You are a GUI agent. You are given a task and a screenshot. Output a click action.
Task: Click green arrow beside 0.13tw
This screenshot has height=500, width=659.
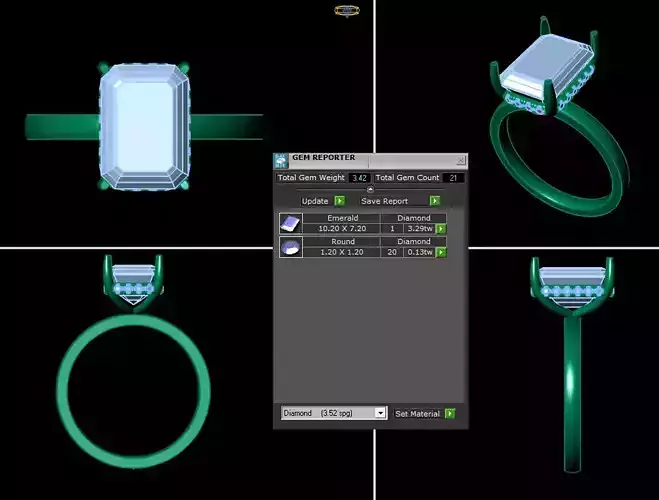click(x=441, y=253)
